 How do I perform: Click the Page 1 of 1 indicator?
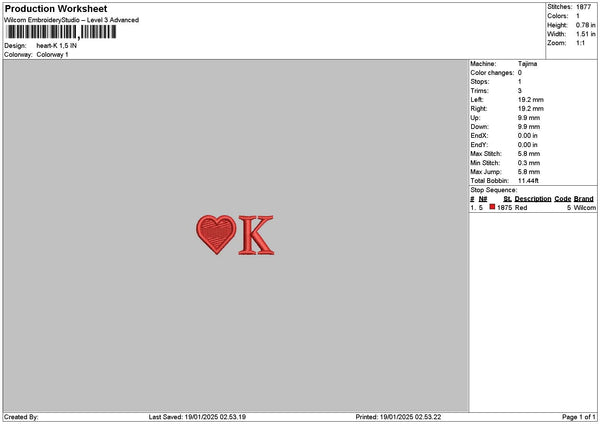click(x=579, y=417)
